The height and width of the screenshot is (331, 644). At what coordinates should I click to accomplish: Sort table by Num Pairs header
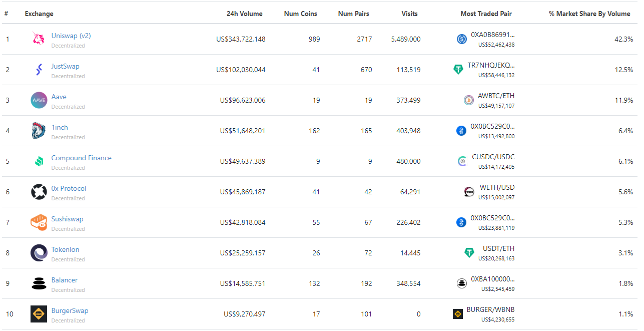point(354,14)
